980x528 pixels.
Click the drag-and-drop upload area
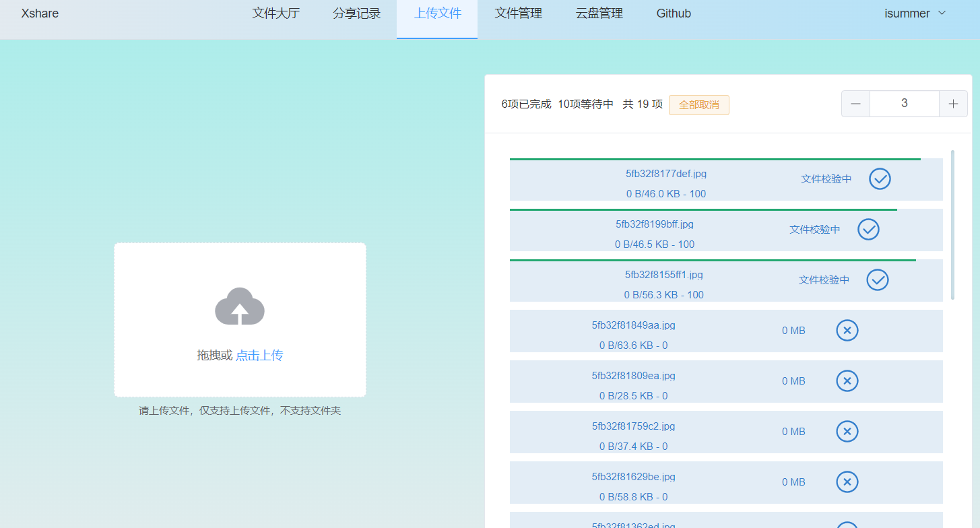(x=240, y=320)
